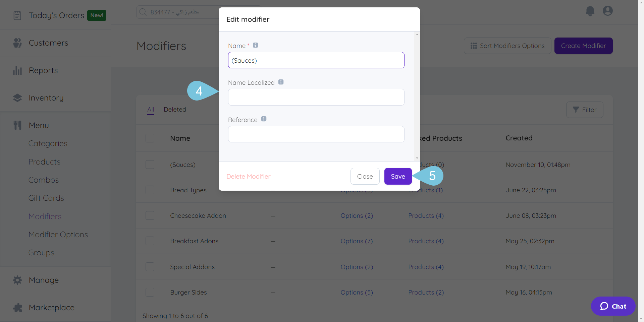
Task: Save the edited modifier
Action: click(x=398, y=176)
